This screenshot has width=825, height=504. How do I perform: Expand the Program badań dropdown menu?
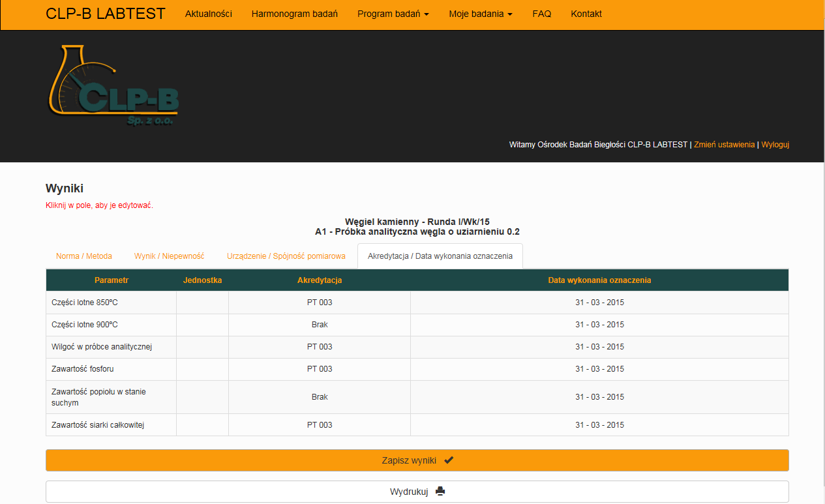coord(393,14)
